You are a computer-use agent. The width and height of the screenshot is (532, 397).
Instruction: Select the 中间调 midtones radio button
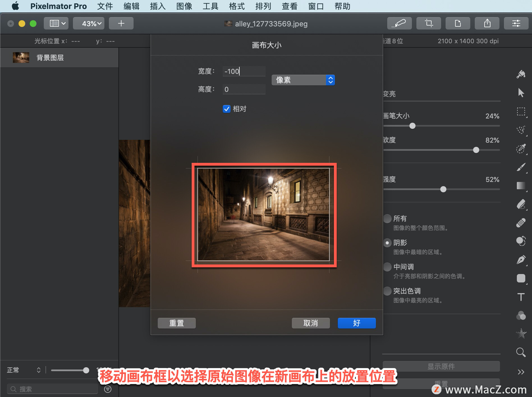(387, 267)
